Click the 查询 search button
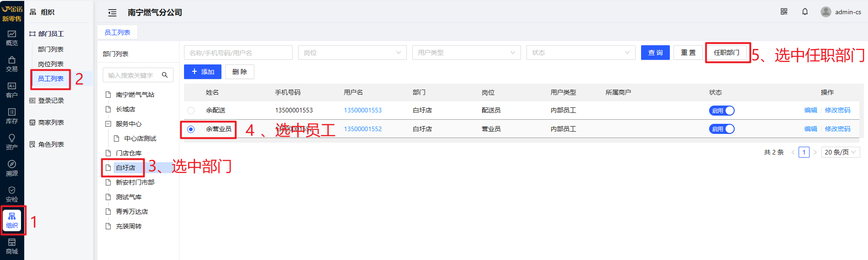 coord(655,53)
